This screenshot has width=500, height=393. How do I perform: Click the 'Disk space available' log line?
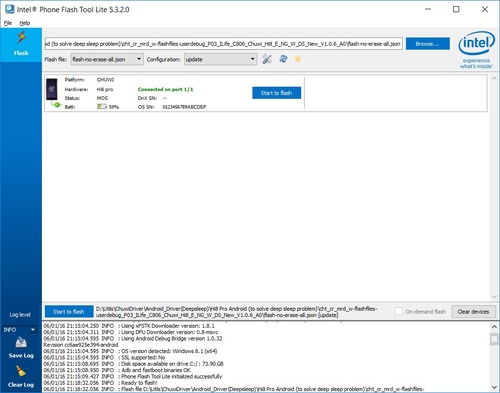click(x=133, y=364)
